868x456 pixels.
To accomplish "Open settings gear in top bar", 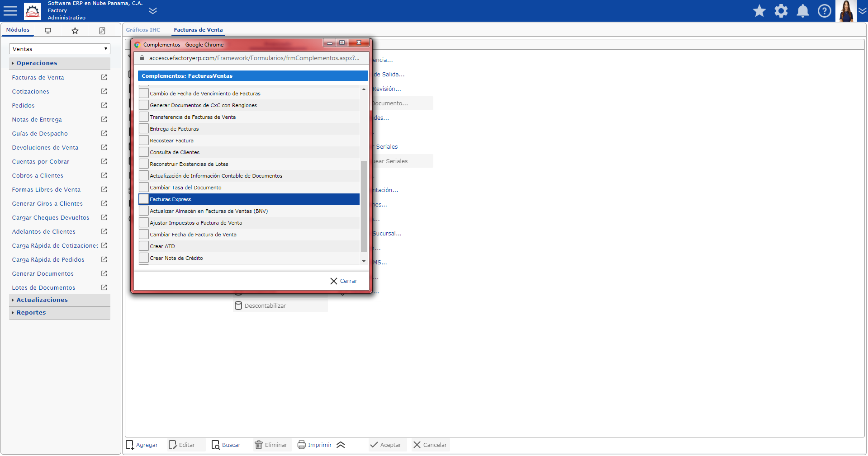I will pos(781,11).
